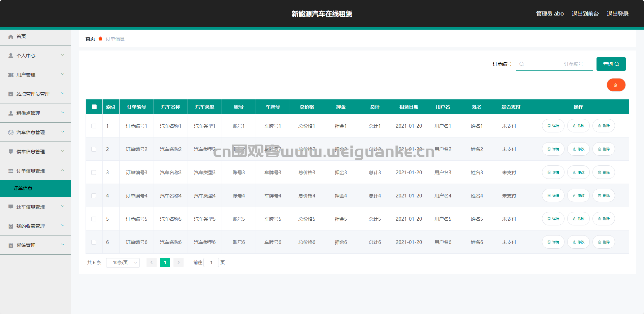Check the checkbox for row 订单编号3
Screen dimensions: 644x314
point(94,172)
